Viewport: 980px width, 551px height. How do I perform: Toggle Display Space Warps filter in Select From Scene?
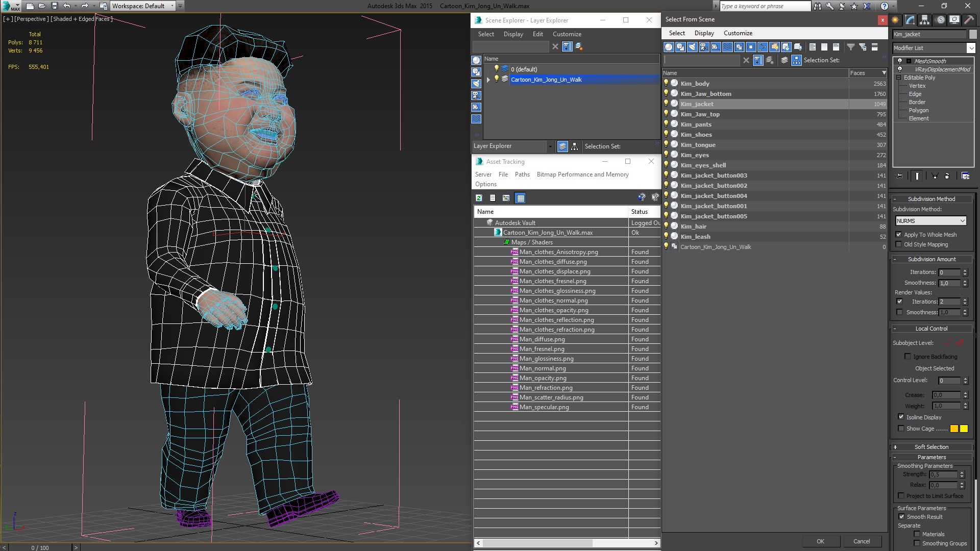[727, 47]
